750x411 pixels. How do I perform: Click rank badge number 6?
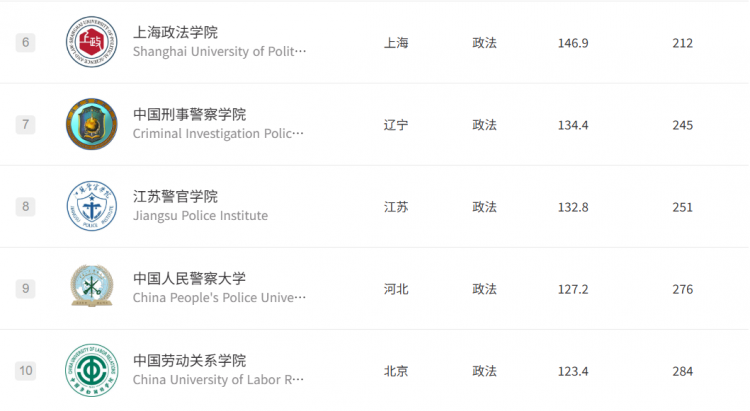[25, 43]
